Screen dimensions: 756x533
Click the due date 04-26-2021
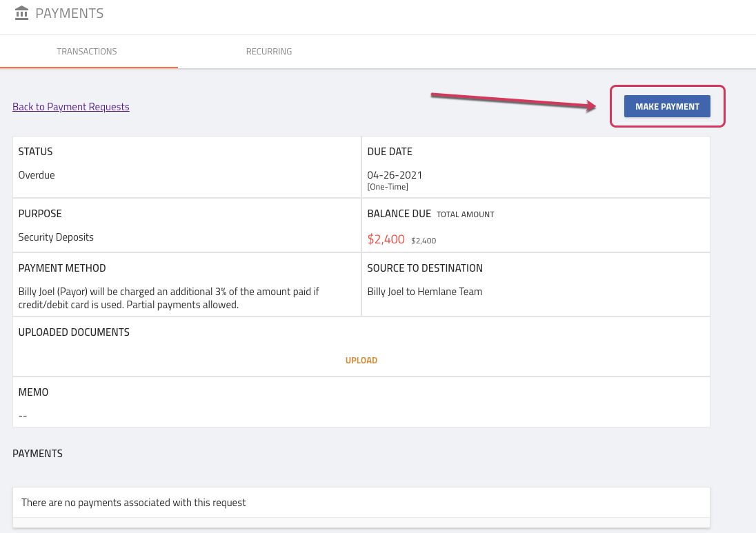[x=395, y=175]
